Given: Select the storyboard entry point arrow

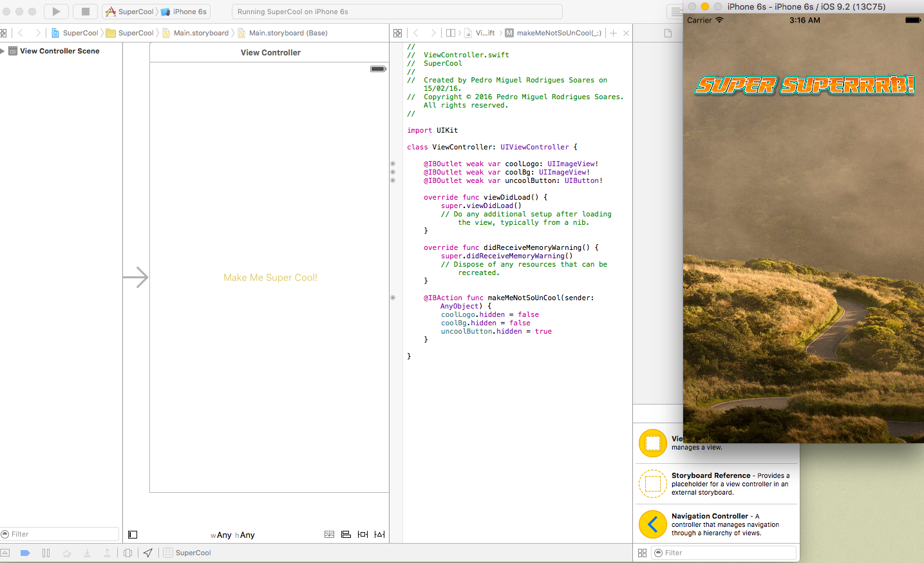Looking at the screenshot, I should 136,278.
